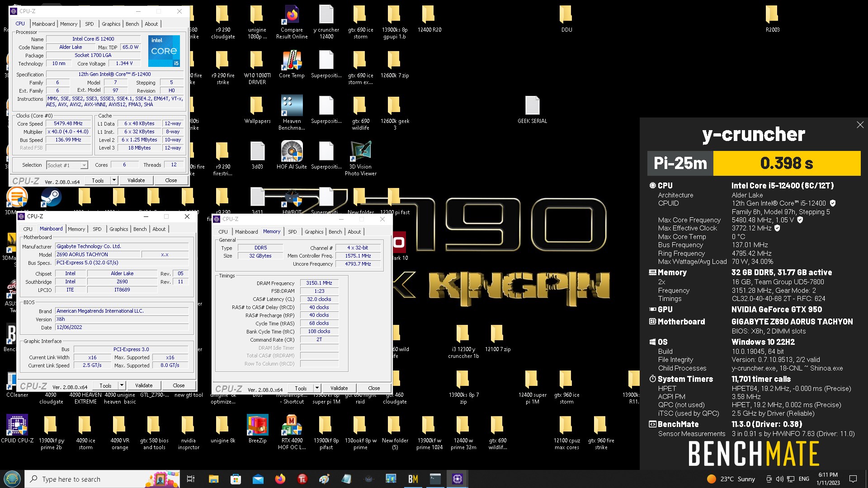Click the taskbar search box

(102, 479)
